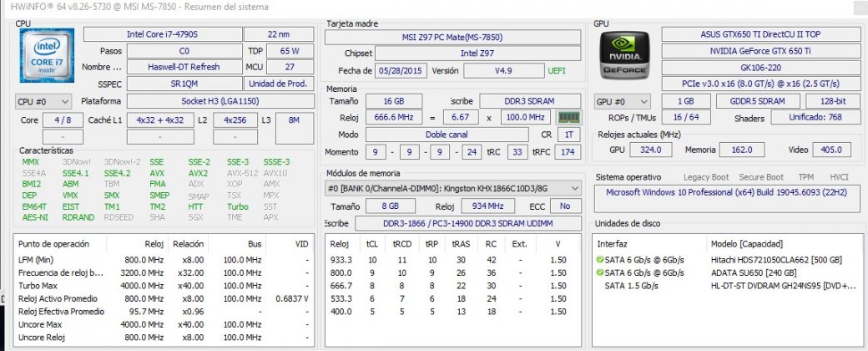This screenshot has height=351, width=868.
Task: Click ASUS GTX650 TI DirectCU II TOP
Action: [759, 34]
